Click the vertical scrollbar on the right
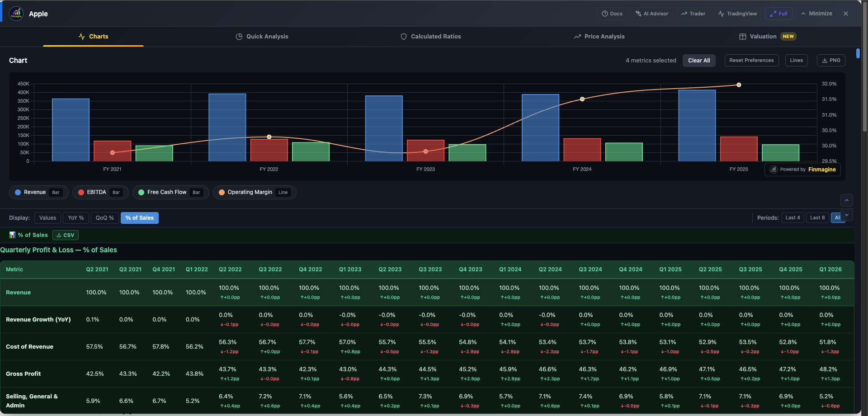The image size is (868, 416). point(858,53)
